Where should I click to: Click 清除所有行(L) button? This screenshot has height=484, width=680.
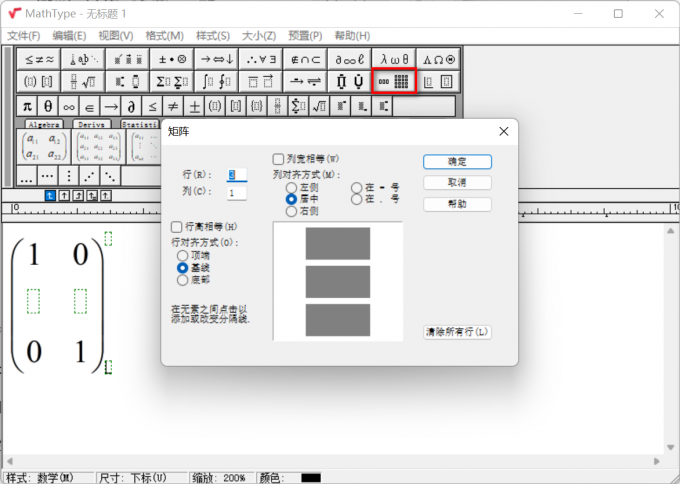pyautogui.click(x=457, y=332)
